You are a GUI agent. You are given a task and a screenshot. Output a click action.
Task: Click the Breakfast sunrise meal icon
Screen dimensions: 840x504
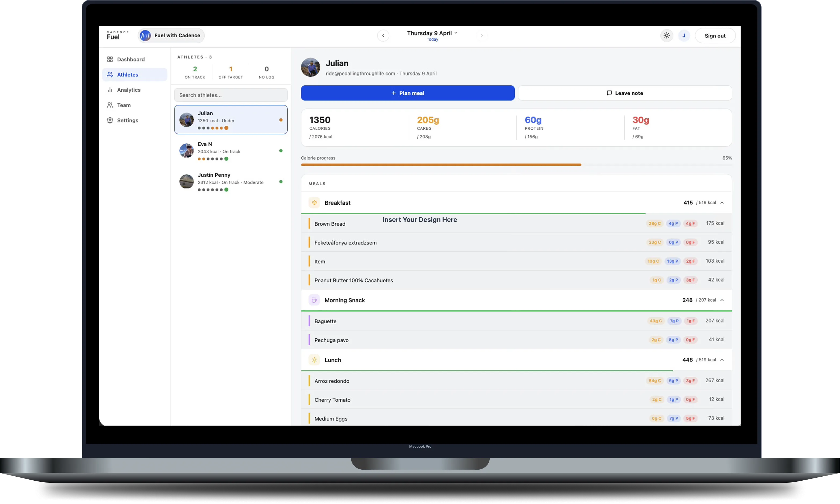pyautogui.click(x=314, y=202)
